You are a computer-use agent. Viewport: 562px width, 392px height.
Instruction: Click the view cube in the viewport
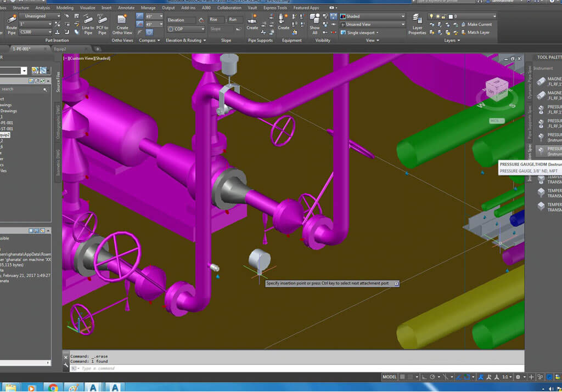tap(497, 89)
